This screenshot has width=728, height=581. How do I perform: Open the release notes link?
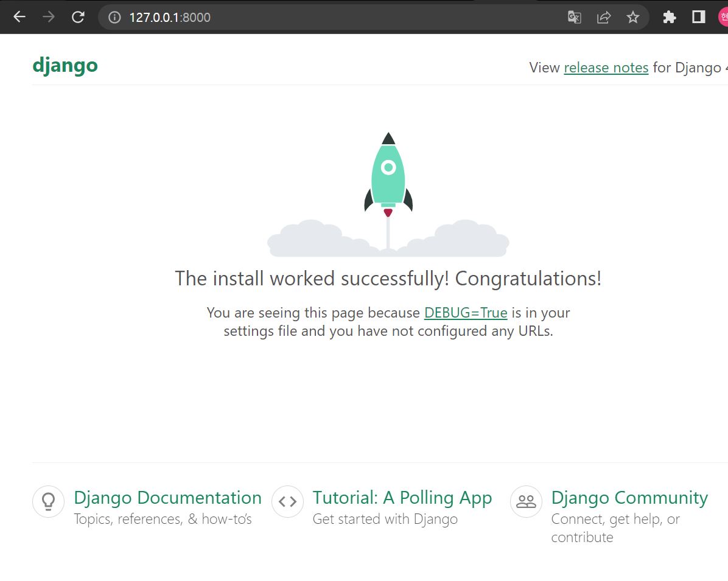coord(606,68)
